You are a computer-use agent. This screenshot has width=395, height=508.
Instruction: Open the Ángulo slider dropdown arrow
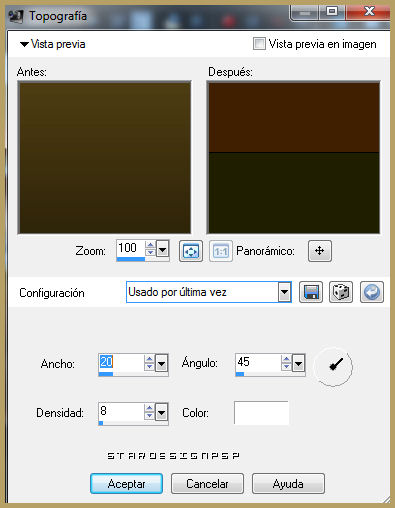299,363
